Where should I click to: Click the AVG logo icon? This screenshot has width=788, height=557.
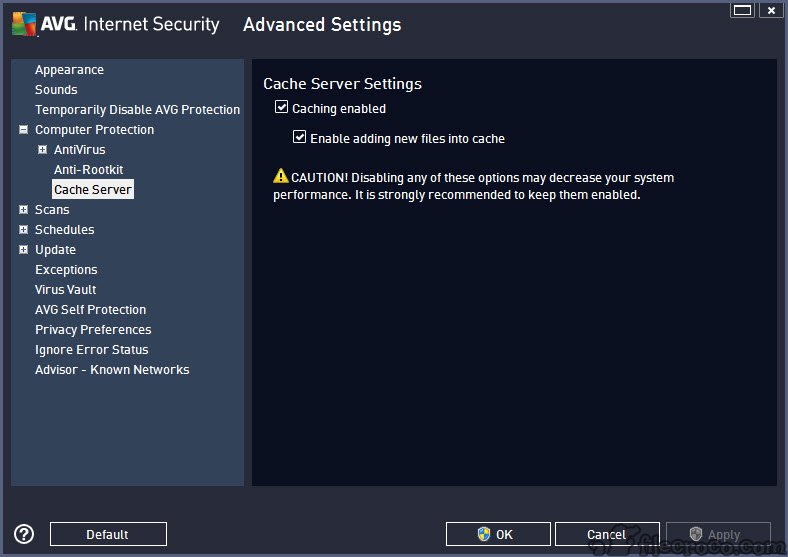[24, 24]
